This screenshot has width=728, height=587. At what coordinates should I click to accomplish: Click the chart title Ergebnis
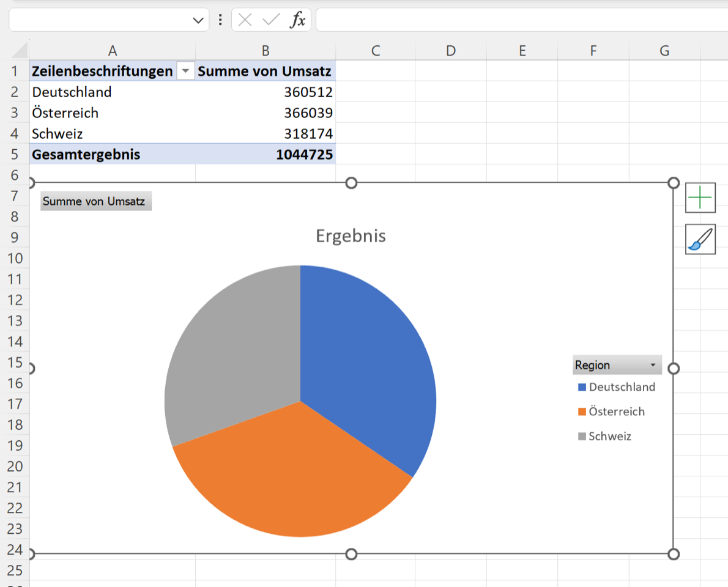tap(351, 236)
